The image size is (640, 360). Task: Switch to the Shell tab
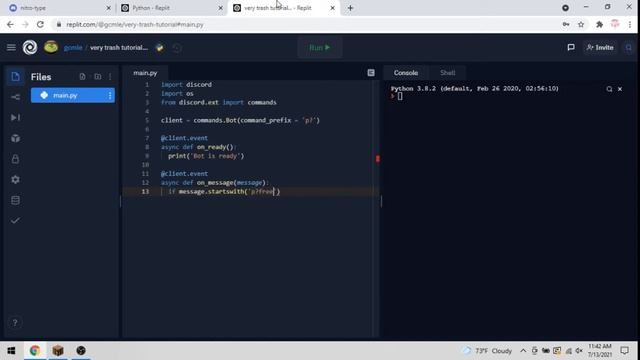[x=447, y=73]
